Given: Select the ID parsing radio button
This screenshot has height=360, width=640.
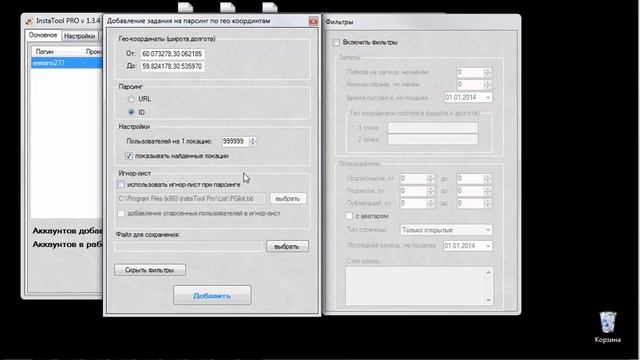Looking at the screenshot, I should point(131,112).
